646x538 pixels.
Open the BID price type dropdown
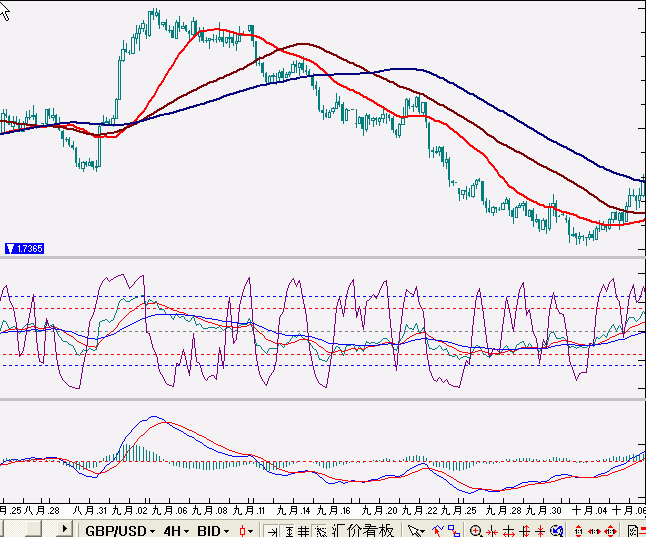click(x=213, y=530)
